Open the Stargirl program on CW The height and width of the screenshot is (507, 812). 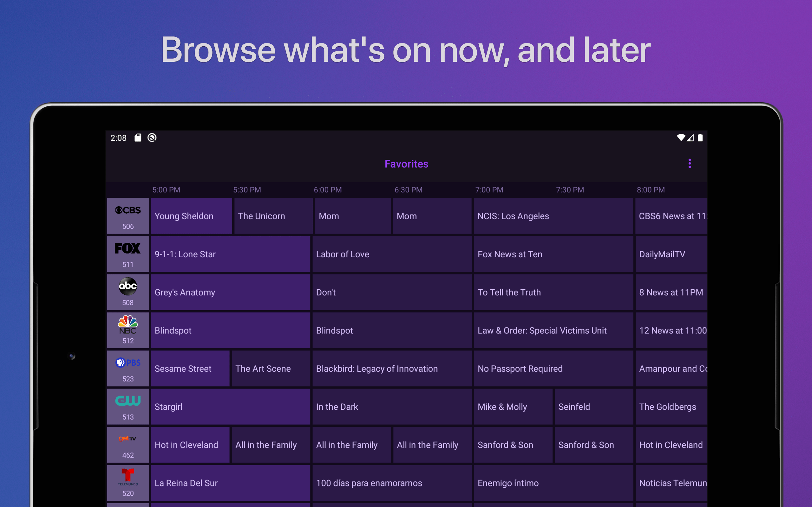[x=231, y=407]
